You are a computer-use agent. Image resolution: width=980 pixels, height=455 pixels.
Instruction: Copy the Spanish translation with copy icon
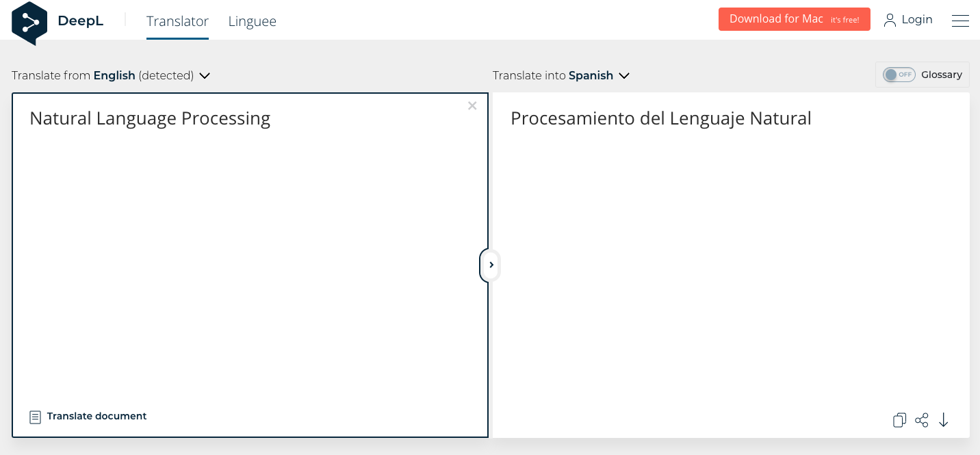pos(900,420)
